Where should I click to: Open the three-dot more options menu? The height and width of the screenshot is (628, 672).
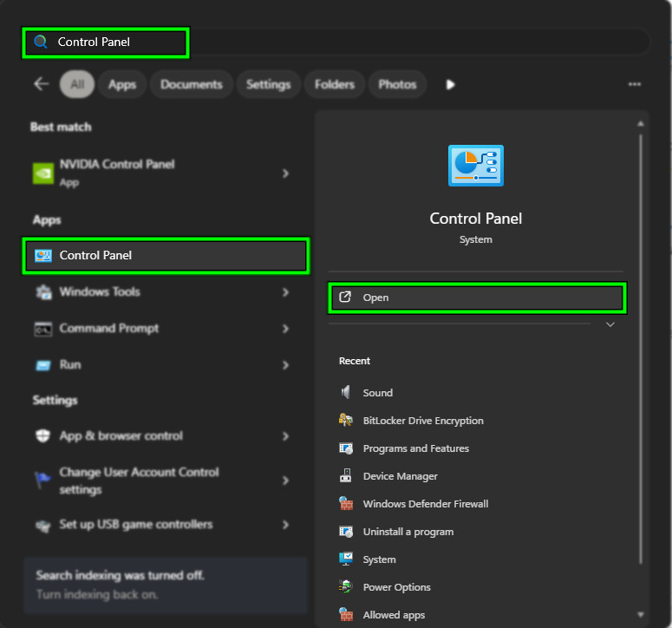(635, 84)
